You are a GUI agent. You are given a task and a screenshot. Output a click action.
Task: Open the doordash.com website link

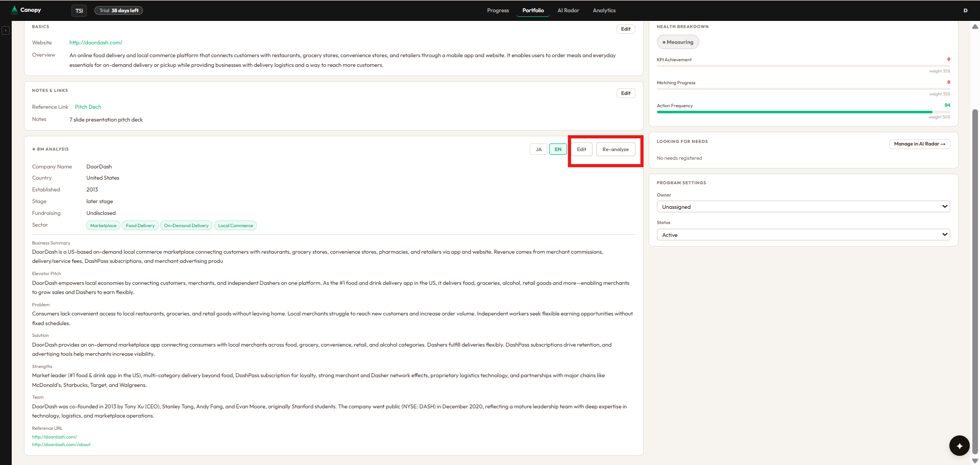pos(96,42)
